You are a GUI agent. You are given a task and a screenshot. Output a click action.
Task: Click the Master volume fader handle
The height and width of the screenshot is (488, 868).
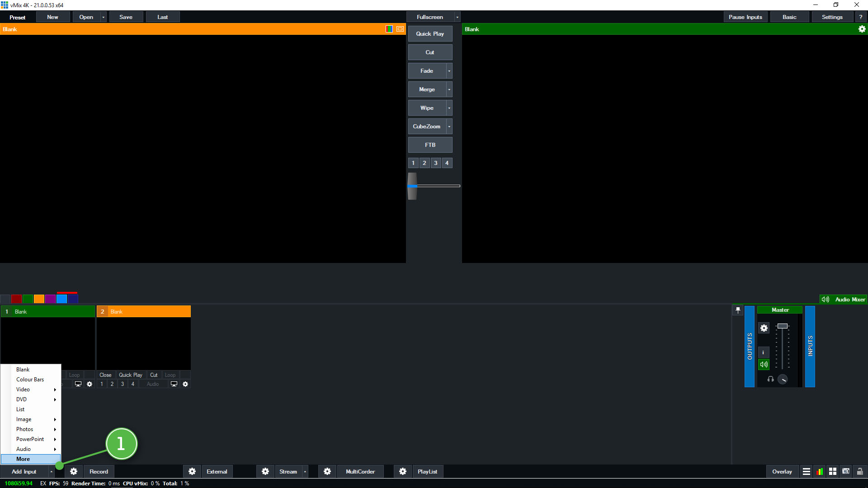[x=783, y=326]
